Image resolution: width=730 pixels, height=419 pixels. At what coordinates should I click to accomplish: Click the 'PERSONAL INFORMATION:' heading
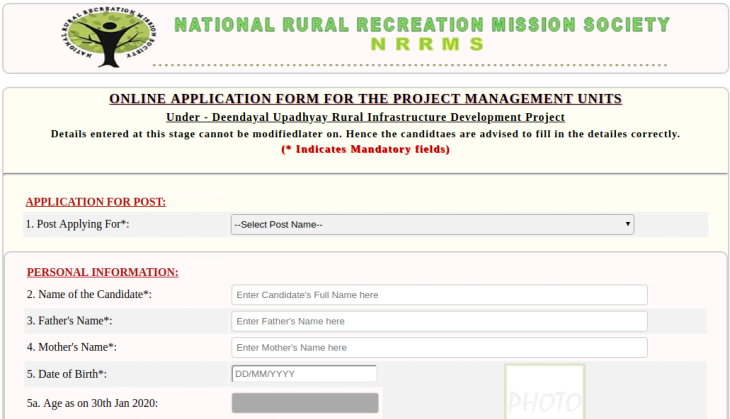coord(102,272)
